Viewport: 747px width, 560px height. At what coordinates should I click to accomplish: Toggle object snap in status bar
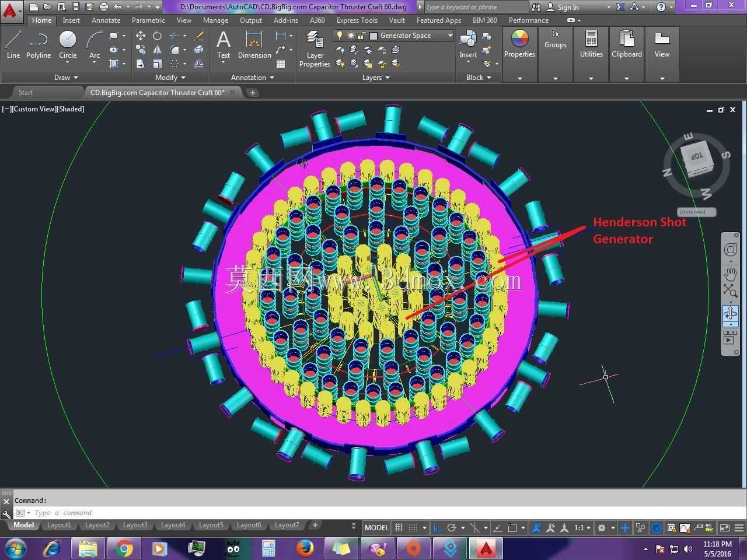click(x=512, y=528)
